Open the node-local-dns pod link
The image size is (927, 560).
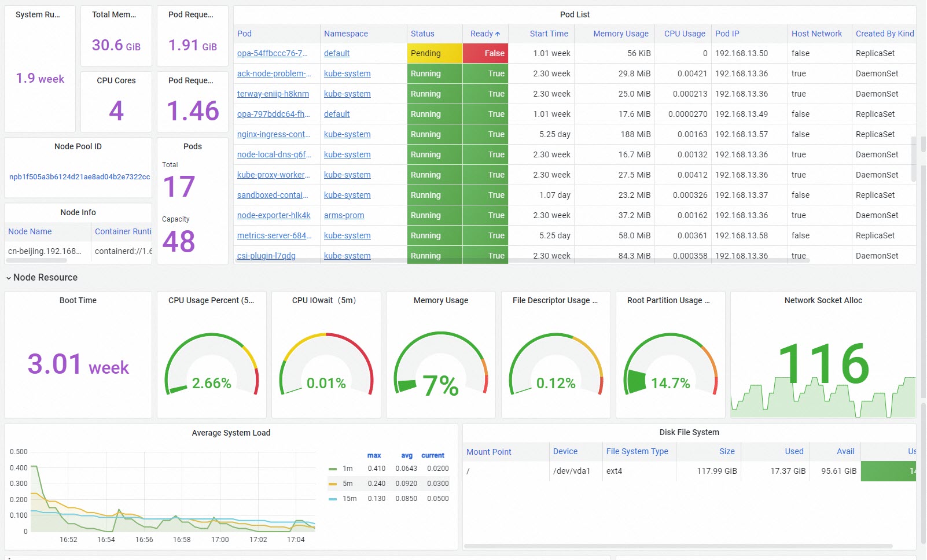[274, 154]
